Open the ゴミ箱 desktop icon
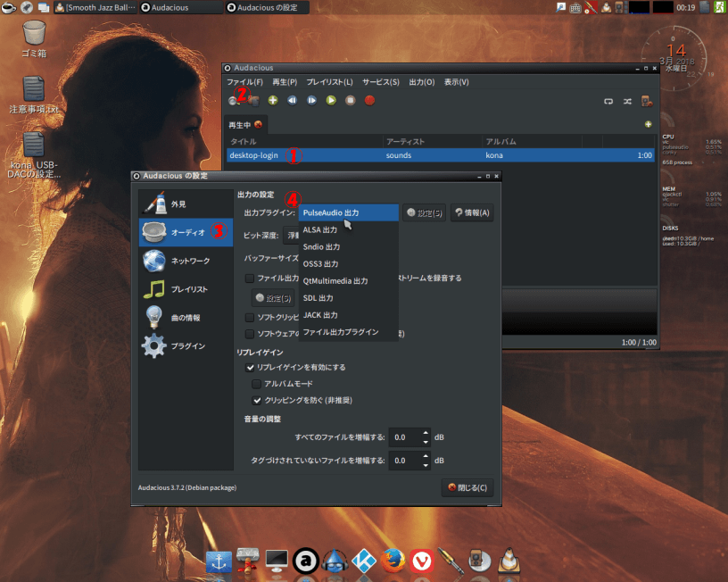This screenshot has height=582, width=728. coord(34,39)
